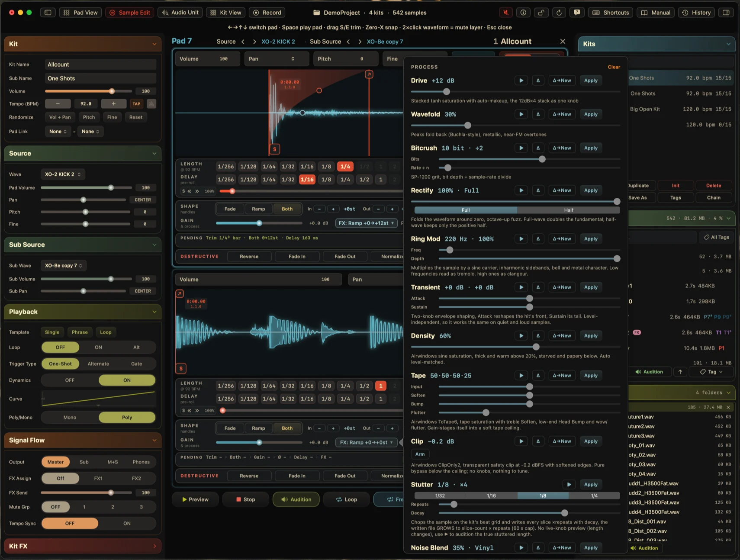Turn Dynamics OFF
This screenshot has width=740, height=560.
pos(70,380)
